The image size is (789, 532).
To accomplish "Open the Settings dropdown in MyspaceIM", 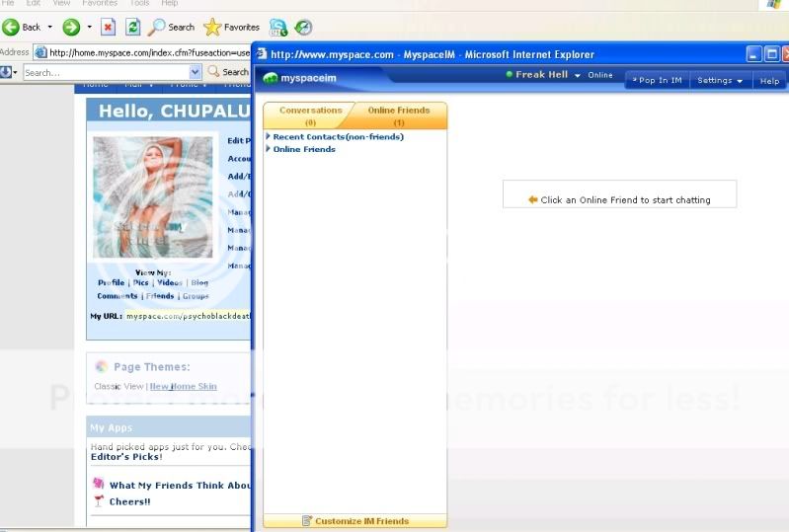I will [x=720, y=81].
